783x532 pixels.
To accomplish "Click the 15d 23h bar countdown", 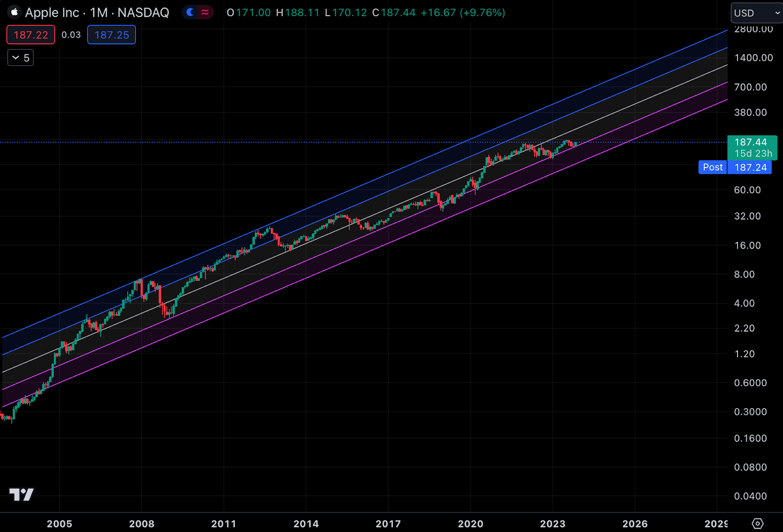I will [753, 154].
